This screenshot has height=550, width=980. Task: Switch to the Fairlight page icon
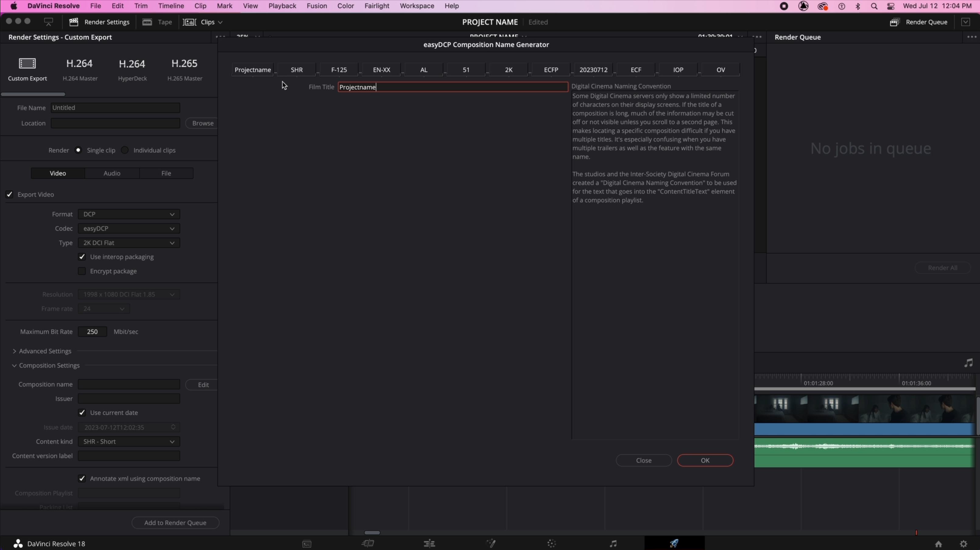pyautogui.click(x=613, y=544)
